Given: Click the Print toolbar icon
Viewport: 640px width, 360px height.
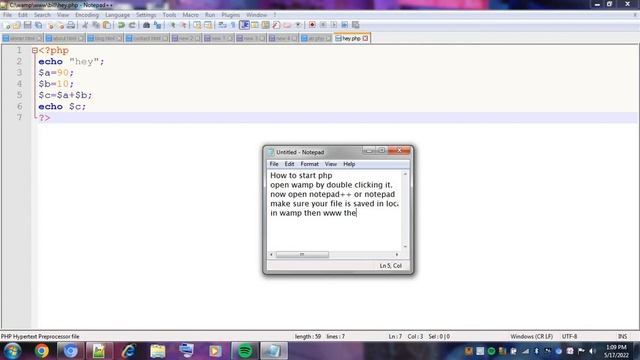Looking at the screenshot, I should [71, 25].
